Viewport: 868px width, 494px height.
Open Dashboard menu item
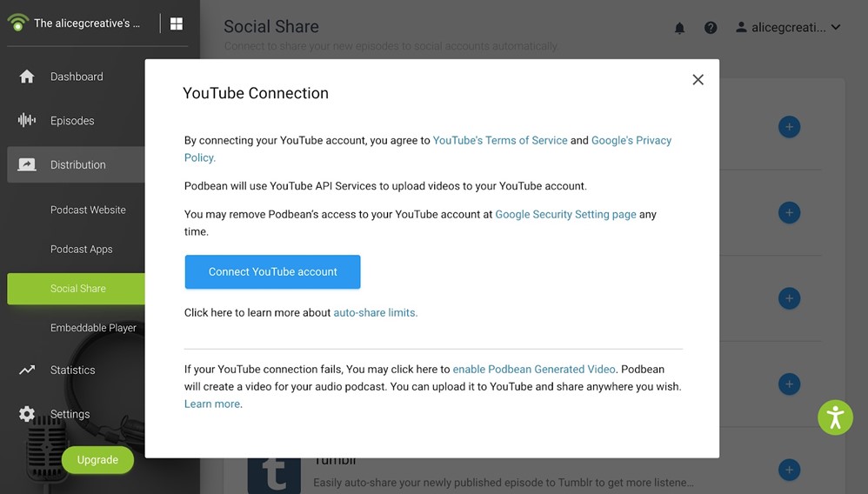77,77
